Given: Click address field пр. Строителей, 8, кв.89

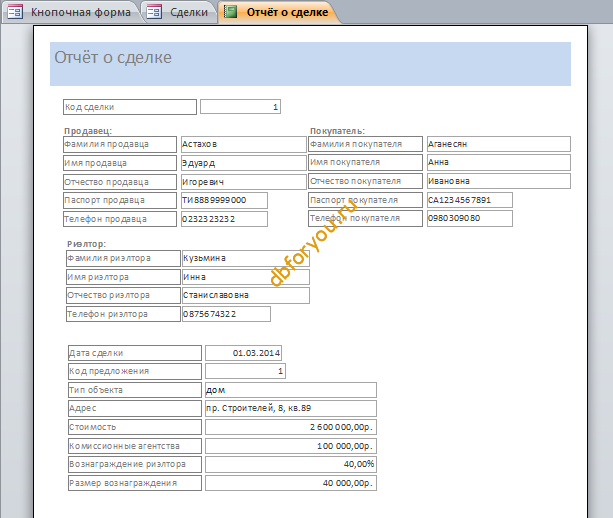Looking at the screenshot, I should pos(291,408).
